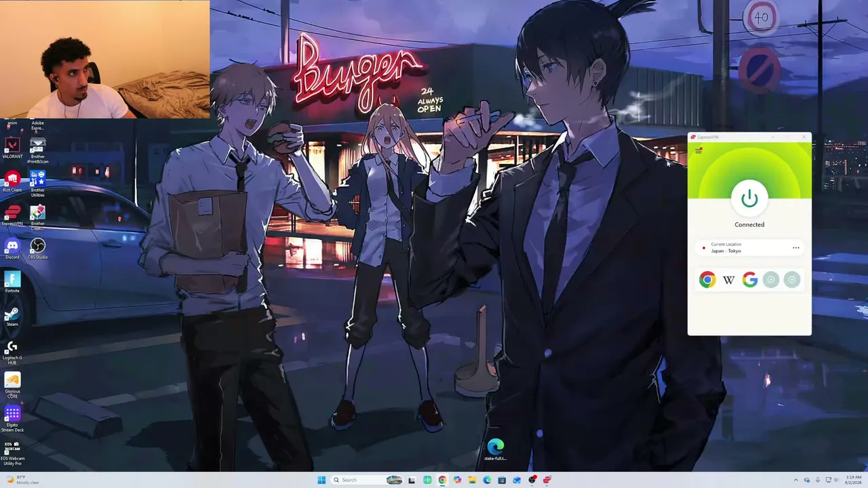Add a shortcut using the first plus button
The image size is (868, 488).
click(770, 279)
